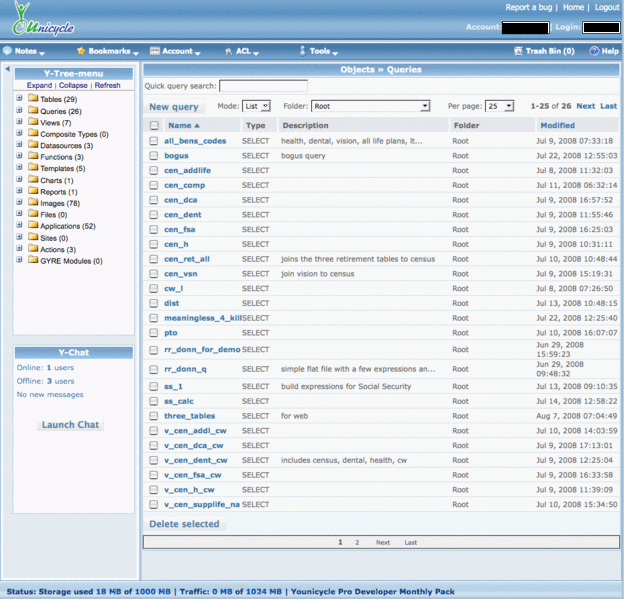Tick the select-all checkbox in header
This screenshot has height=599, width=624.
coord(153,126)
